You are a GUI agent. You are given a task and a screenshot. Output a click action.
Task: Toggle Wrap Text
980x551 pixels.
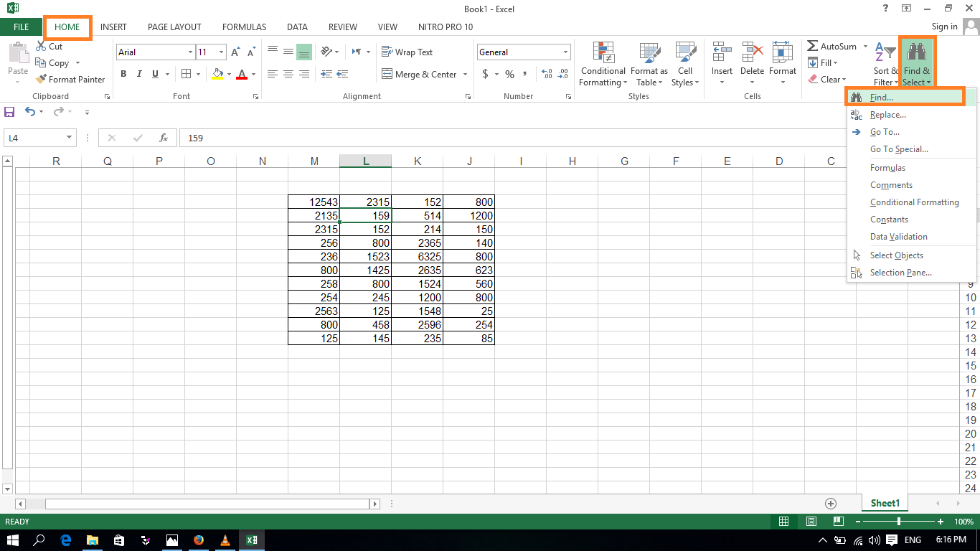tap(407, 52)
